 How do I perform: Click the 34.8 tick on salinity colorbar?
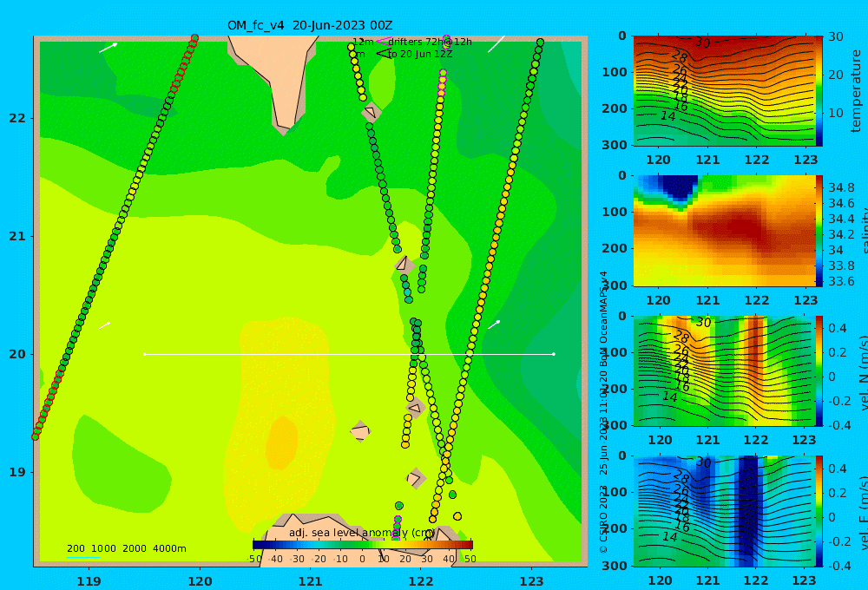tap(841, 187)
